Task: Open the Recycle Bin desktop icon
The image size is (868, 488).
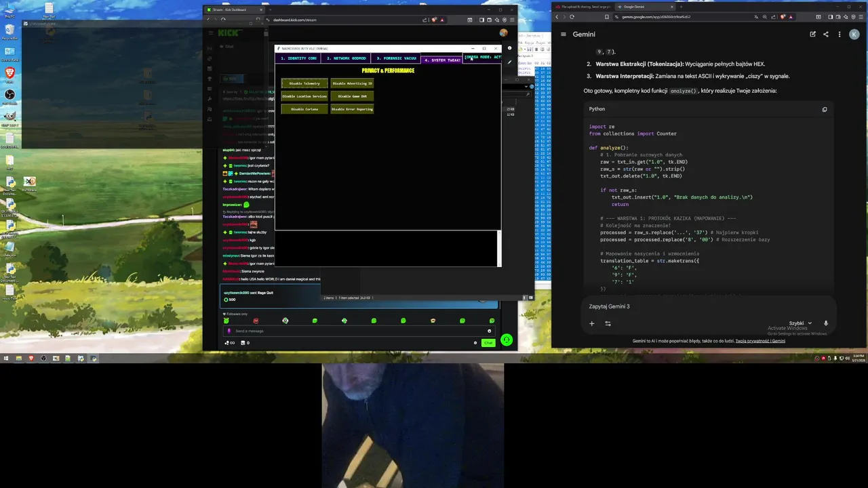Action: (x=9, y=31)
